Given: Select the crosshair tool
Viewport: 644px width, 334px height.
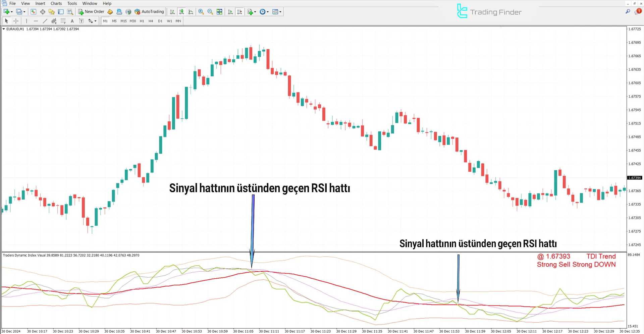Looking at the screenshot, I should point(16,21).
